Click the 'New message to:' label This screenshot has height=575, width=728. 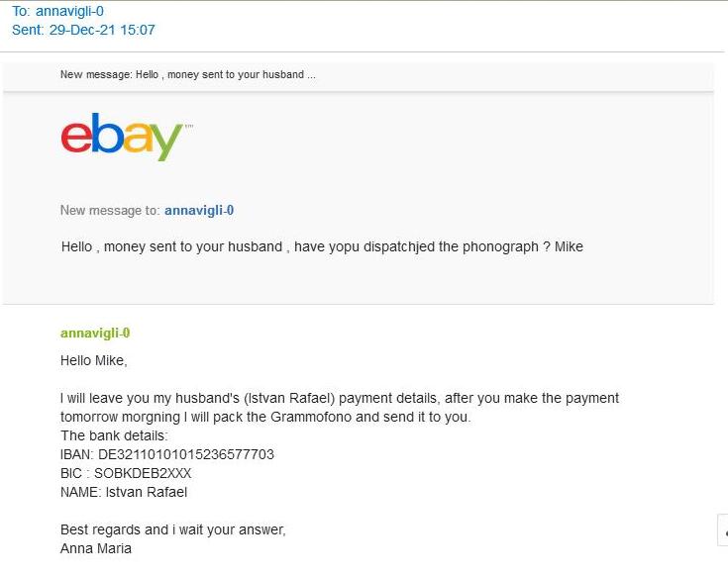tap(110, 210)
